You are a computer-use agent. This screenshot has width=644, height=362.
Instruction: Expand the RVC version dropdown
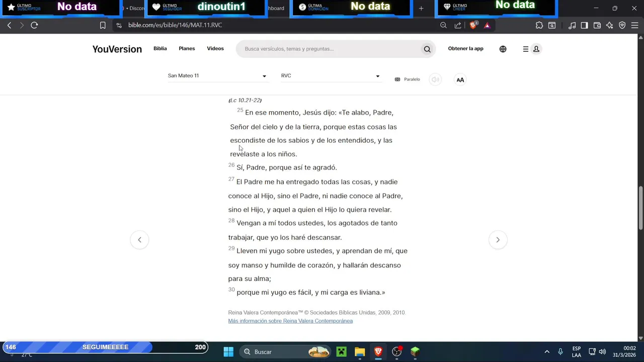331,75
